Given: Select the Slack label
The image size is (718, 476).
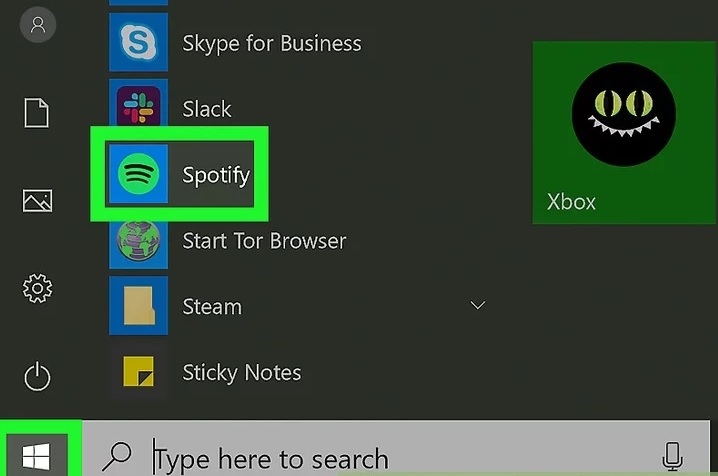Looking at the screenshot, I should point(207,109).
